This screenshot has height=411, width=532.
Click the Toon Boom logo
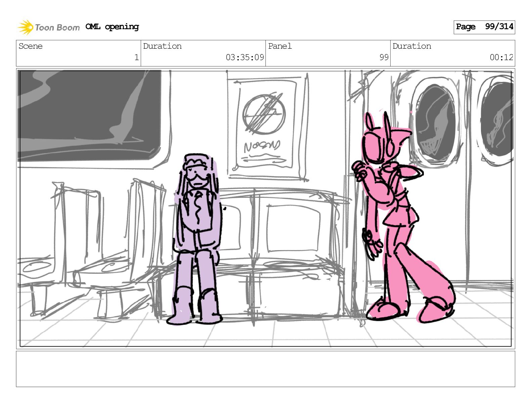click(49, 27)
